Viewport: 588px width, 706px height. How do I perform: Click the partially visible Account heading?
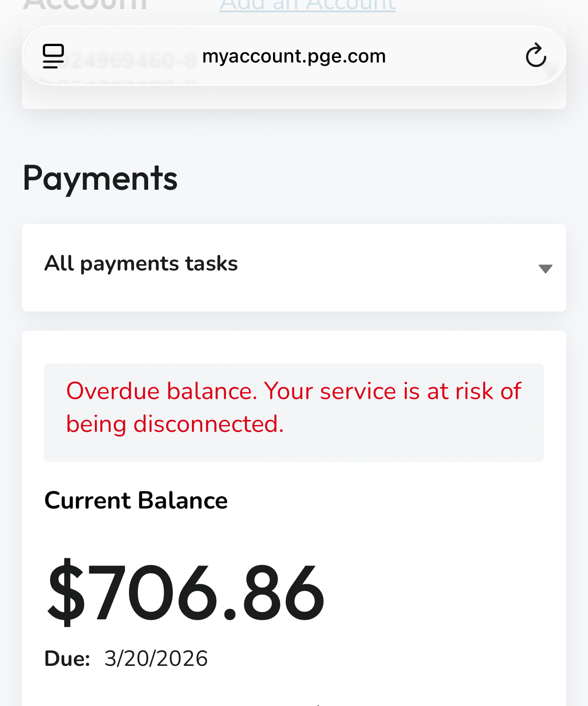click(x=85, y=5)
